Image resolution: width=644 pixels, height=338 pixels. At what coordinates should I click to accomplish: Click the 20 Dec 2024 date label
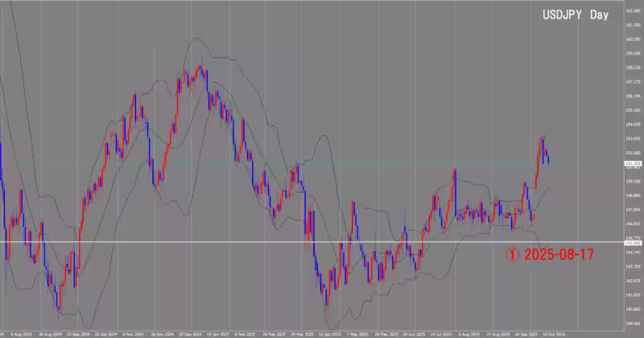(190, 332)
